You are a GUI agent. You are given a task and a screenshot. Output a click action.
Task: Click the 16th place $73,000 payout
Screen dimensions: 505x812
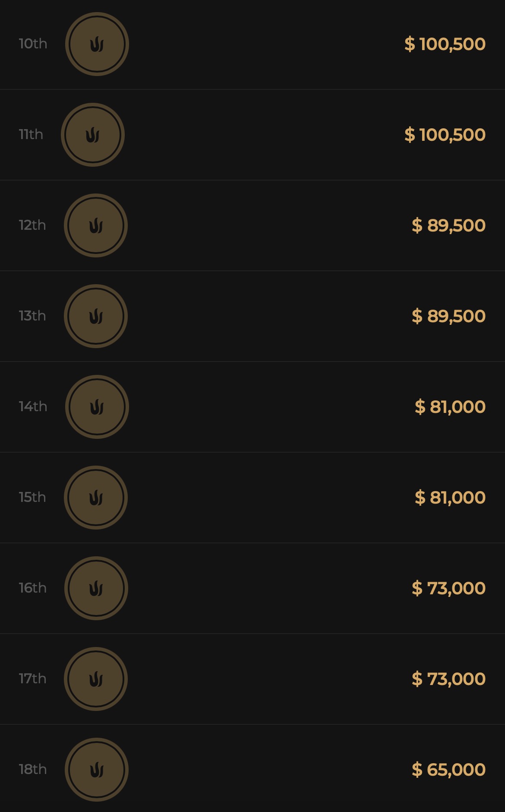448,588
